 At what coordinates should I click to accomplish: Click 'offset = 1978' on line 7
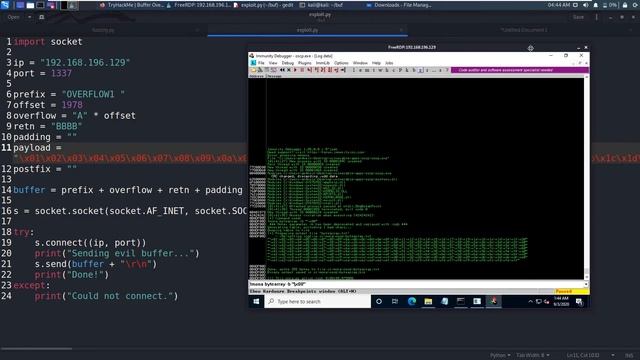pyautogui.click(x=48, y=105)
